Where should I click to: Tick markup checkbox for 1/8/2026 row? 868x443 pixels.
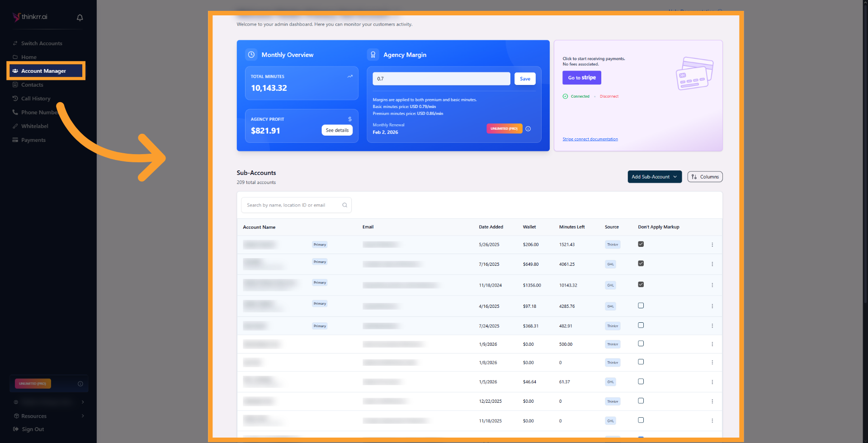(641, 362)
